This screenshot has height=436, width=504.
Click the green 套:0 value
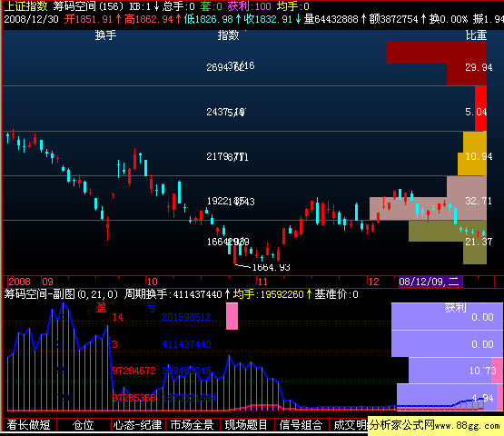(212, 6)
